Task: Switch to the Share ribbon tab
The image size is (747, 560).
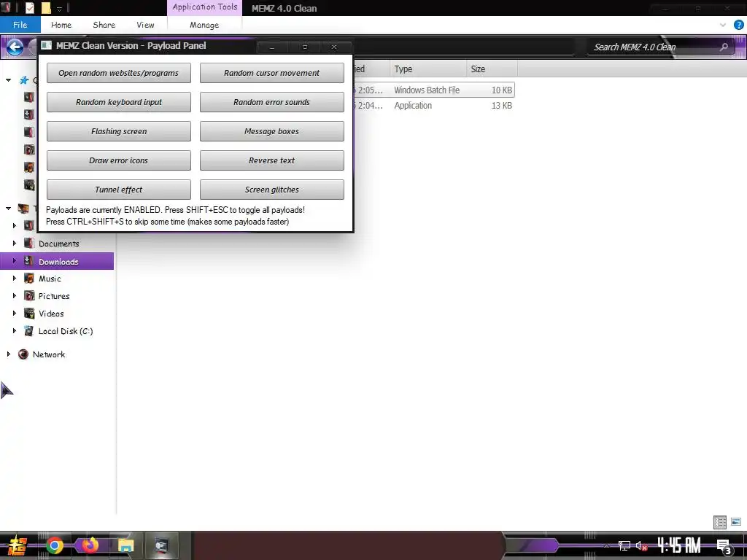Action: point(104,25)
